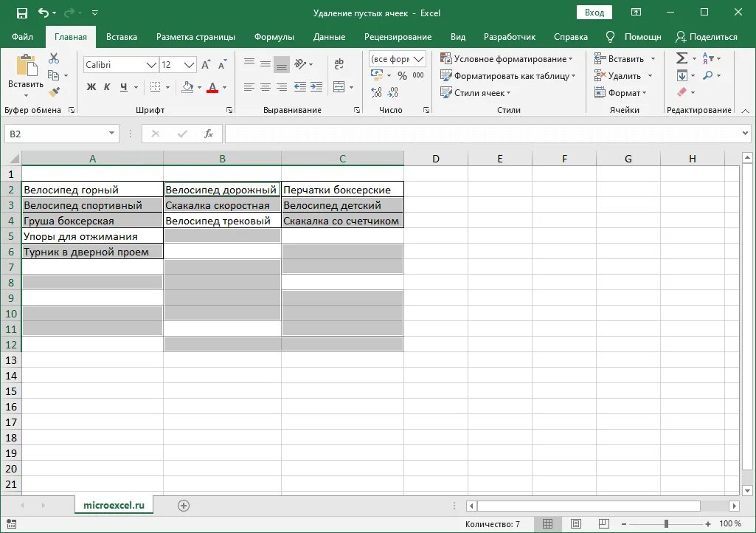Click the Increase Decimal icon
The height and width of the screenshot is (533, 756).
click(x=377, y=92)
